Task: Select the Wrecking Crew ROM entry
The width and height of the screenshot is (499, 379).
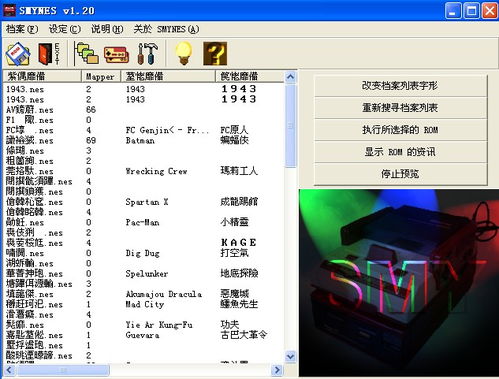Action: point(143,171)
